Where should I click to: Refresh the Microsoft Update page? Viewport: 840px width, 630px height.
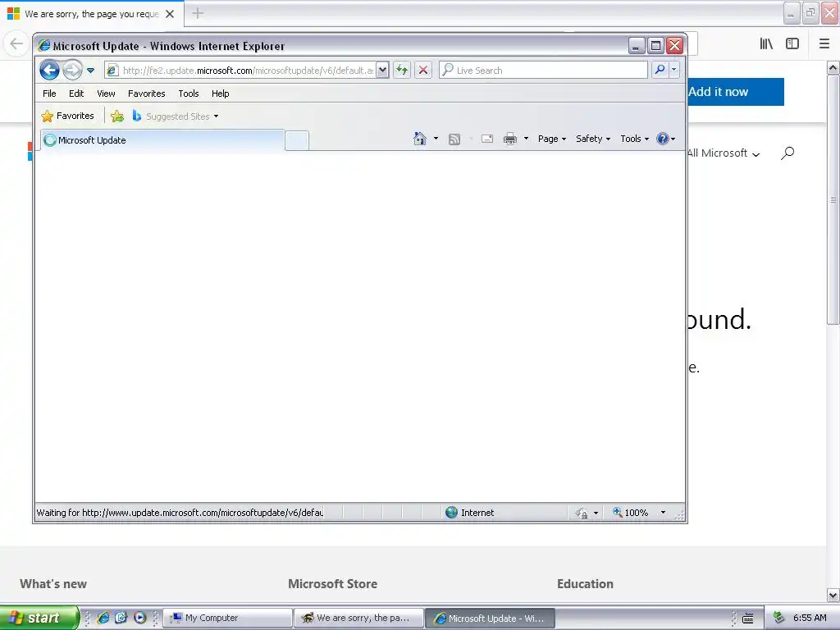(402, 71)
